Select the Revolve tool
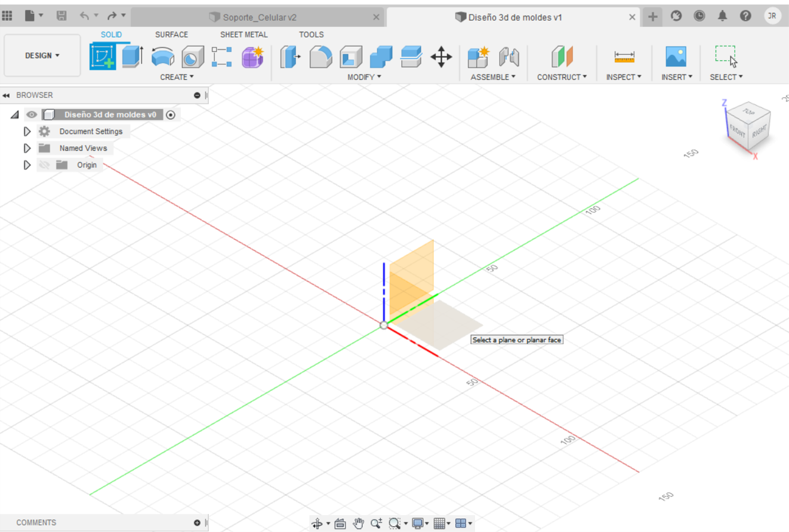789x532 pixels. pos(162,57)
